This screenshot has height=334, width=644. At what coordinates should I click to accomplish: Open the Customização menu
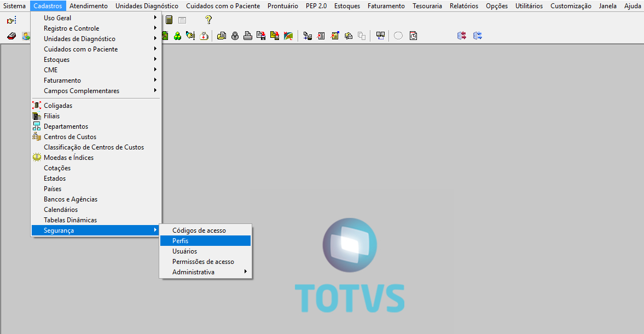pyautogui.click(x=571, y=6)
